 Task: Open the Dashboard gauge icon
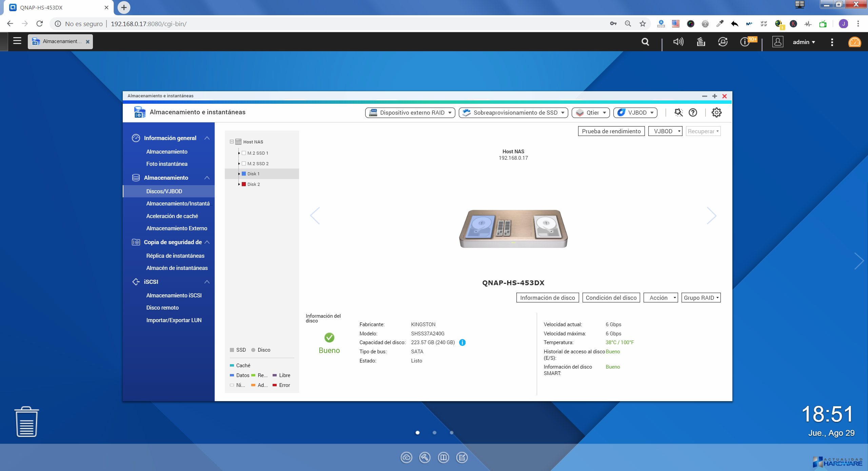[855, 42]
